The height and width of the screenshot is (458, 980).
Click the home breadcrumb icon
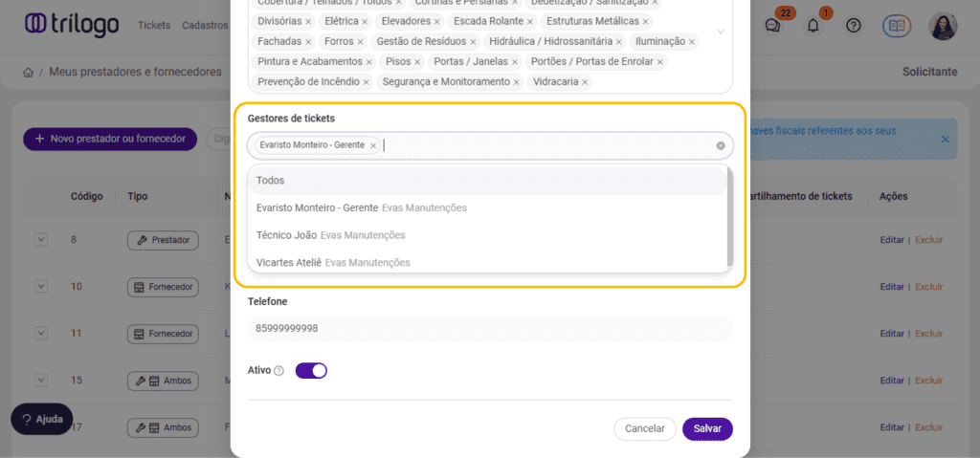tap(28, 73)
